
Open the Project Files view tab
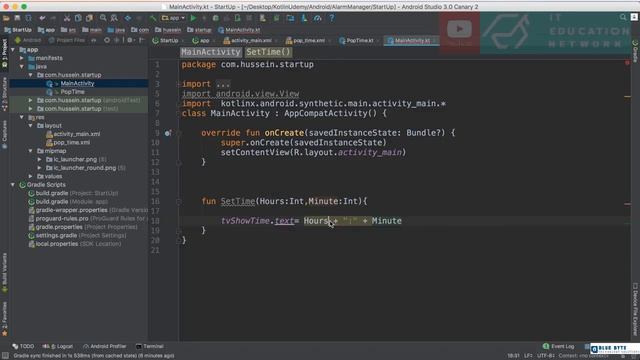[67, 40]
